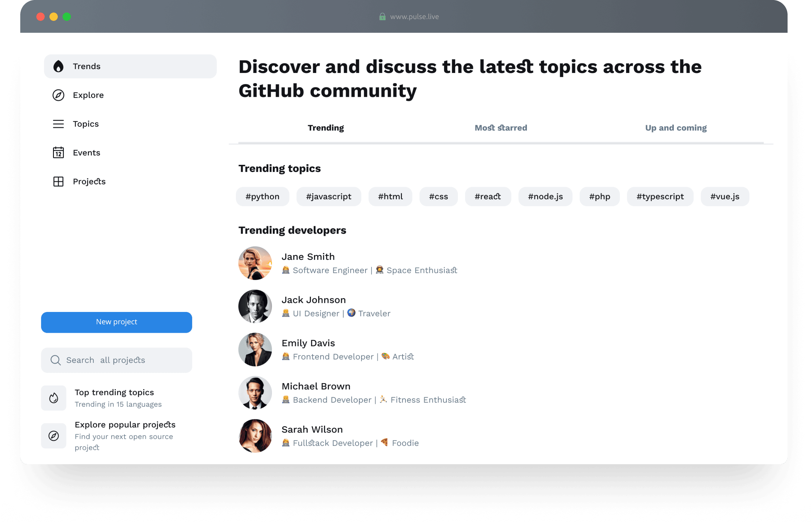Expand the #typescript topic tag

[659, 196]
